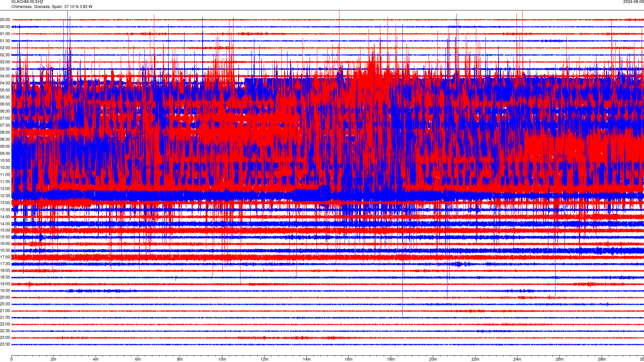Image resolution: width=644 pixels, height=362 pixels.
Task: Select the 18:00 trace time label
Action: coord(5,270)
